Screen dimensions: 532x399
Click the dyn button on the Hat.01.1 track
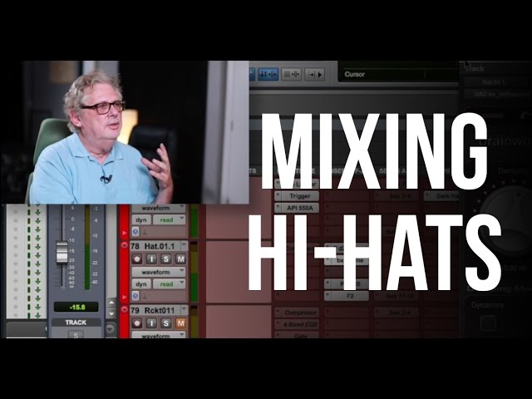click(141, 284)
